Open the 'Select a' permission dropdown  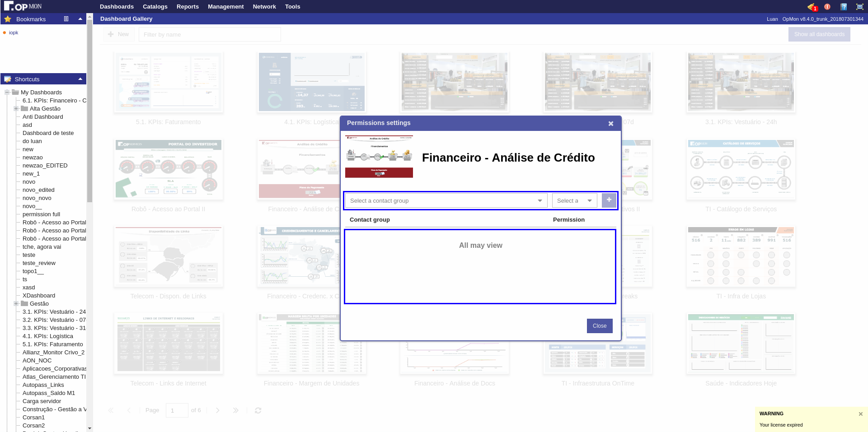(574, 200)
